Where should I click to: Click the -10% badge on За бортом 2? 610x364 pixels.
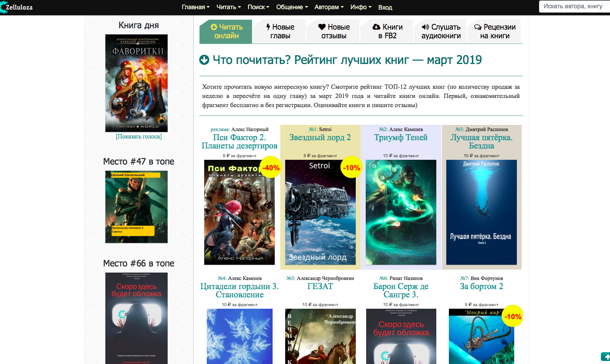point(513,316)
